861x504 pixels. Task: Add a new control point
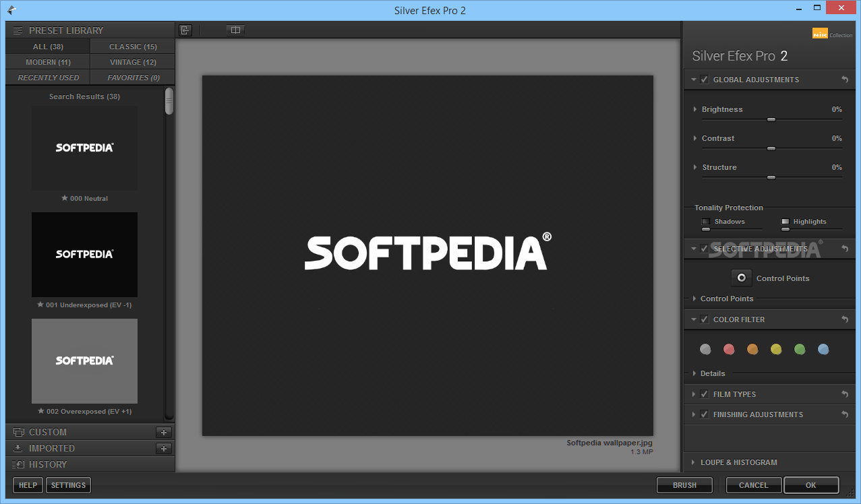click(x=741, y=278)
